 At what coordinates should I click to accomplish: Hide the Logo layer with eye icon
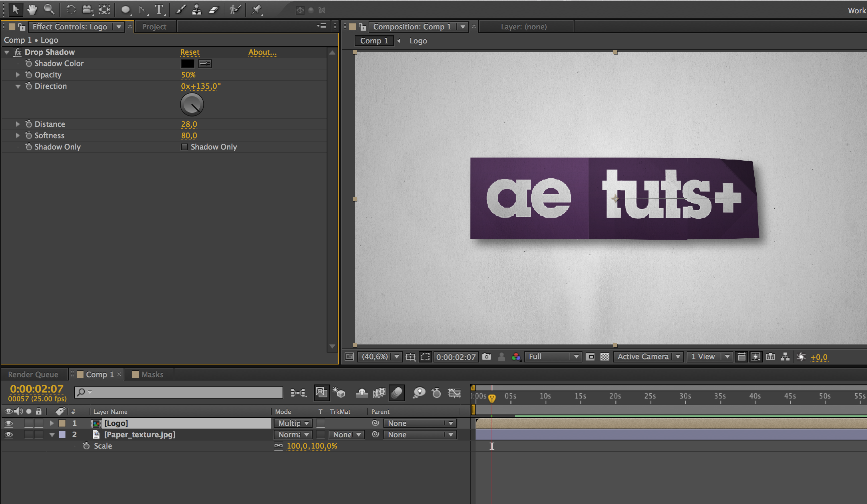pos(9,423)
